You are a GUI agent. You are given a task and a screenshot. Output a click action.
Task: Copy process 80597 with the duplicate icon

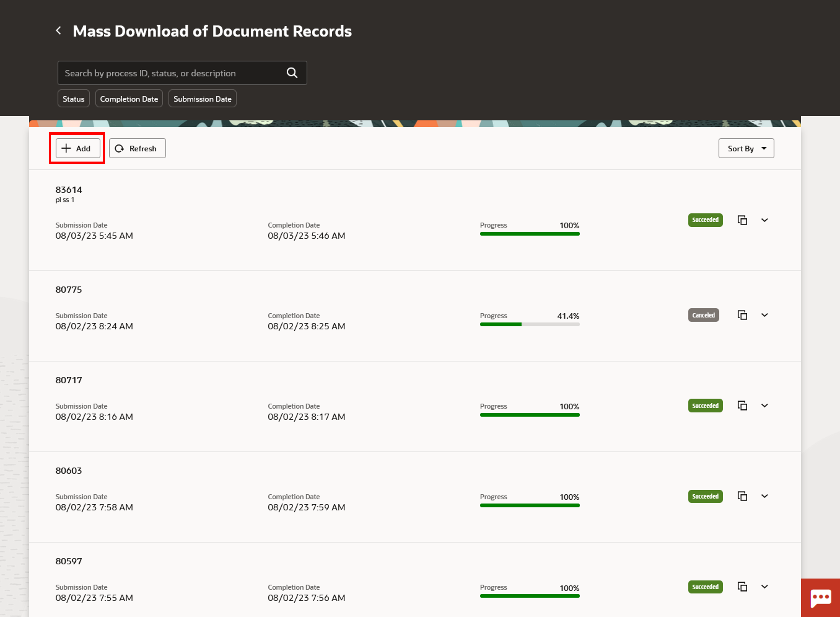pyautogui.click(x=742, y=586)
